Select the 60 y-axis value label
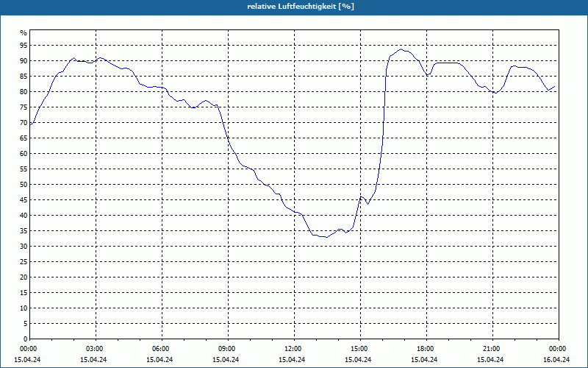This screenshot has width=588, height=368. (24, 154)
